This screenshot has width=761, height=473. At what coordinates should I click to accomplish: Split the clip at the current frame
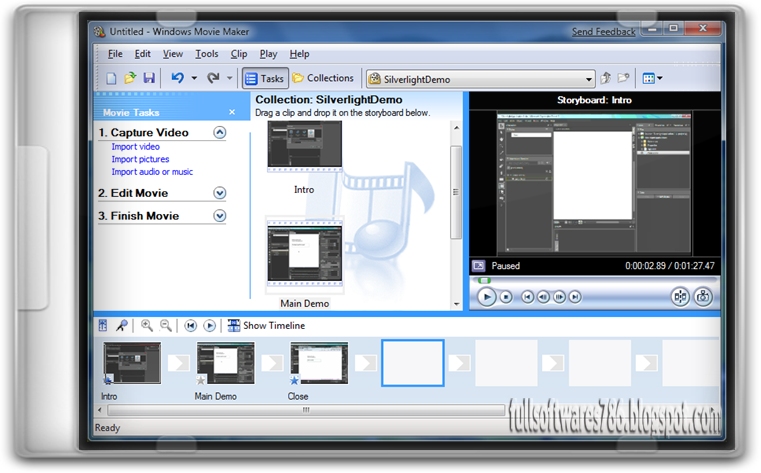point(680,297)
